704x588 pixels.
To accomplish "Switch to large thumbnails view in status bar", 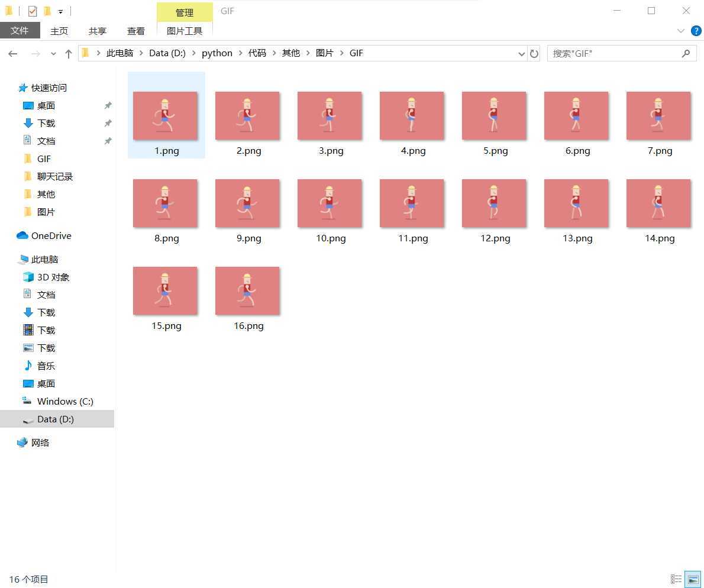I will click(693, 579).
